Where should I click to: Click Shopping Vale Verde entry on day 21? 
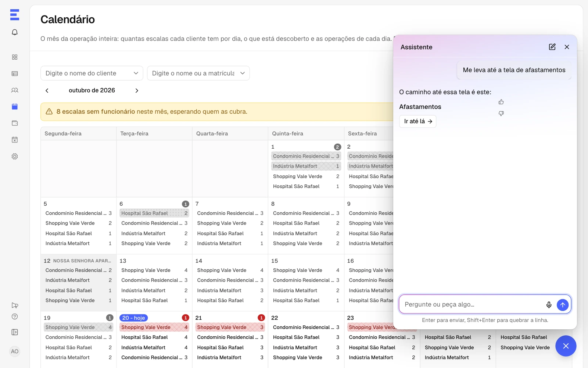230,327
